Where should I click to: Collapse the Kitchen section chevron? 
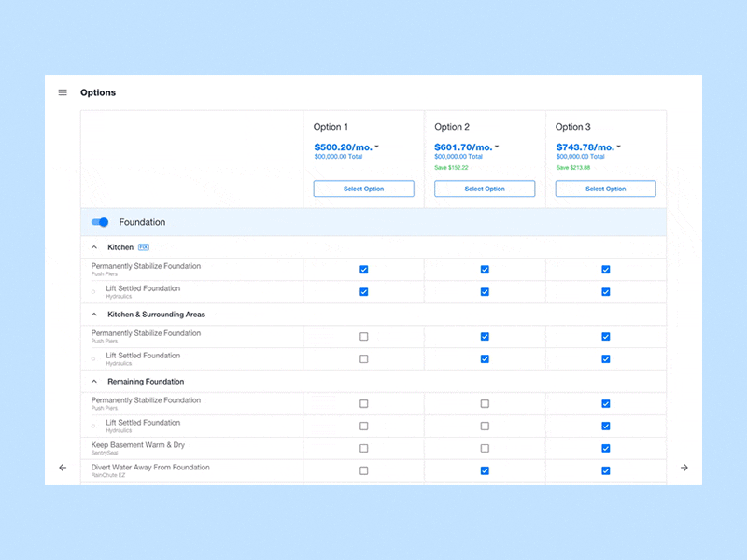pyautogui.click(x=94, y=247)
